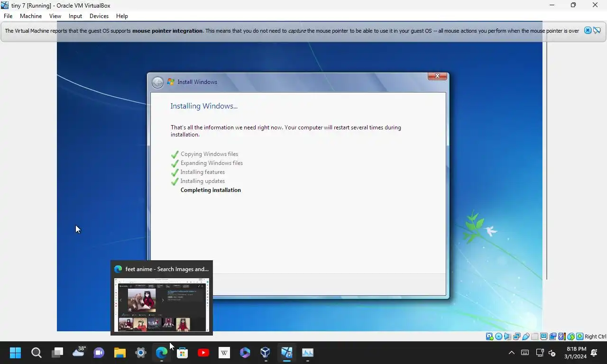This screenshot has width=607, height=364.
Task: Open the display settings status icon
Action: click(543, 337)
